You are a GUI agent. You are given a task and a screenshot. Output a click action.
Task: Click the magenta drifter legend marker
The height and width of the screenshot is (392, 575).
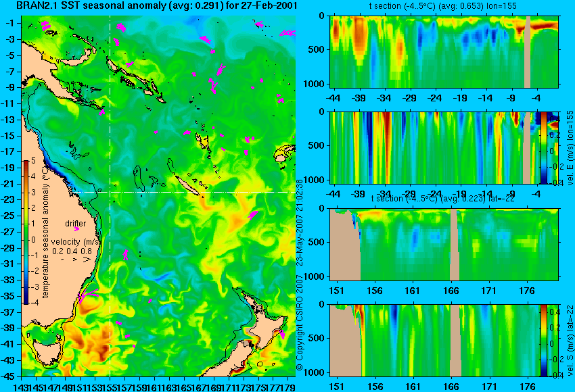click(76, 229)
